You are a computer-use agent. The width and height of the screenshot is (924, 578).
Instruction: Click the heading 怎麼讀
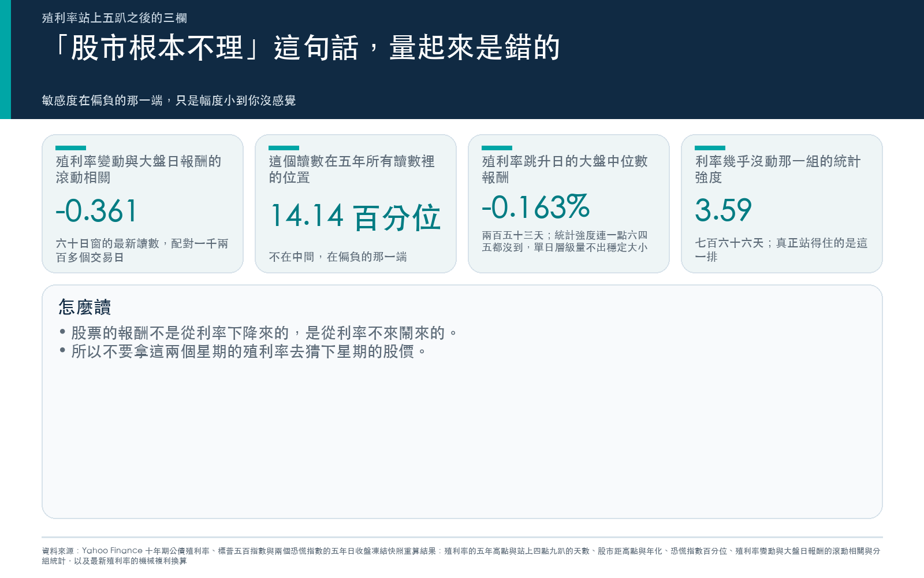84,307
